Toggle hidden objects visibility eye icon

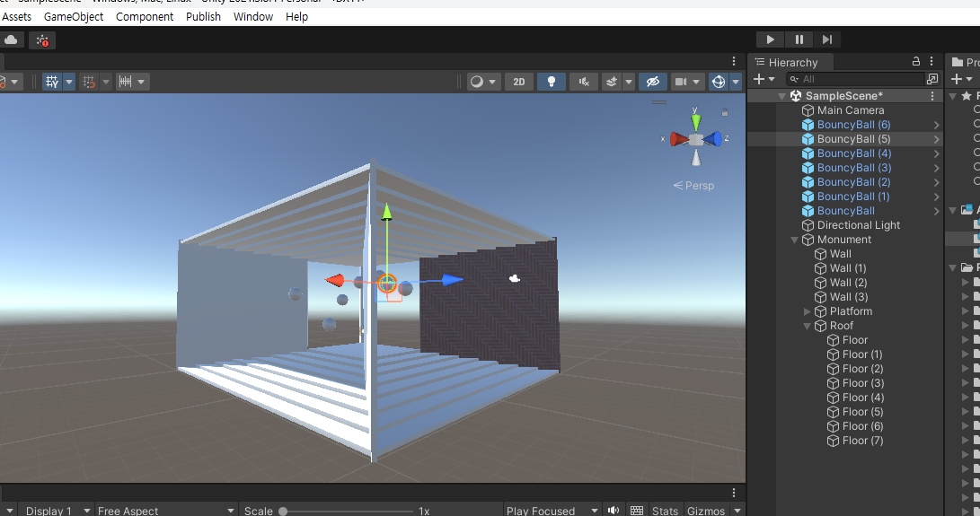(652, 82)
